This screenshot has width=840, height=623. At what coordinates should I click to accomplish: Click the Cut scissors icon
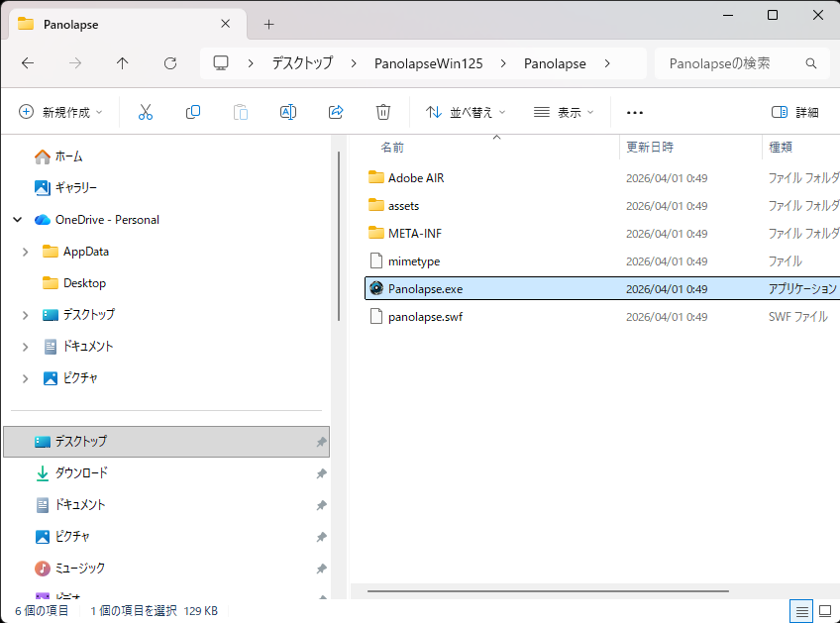coord(146,112)
